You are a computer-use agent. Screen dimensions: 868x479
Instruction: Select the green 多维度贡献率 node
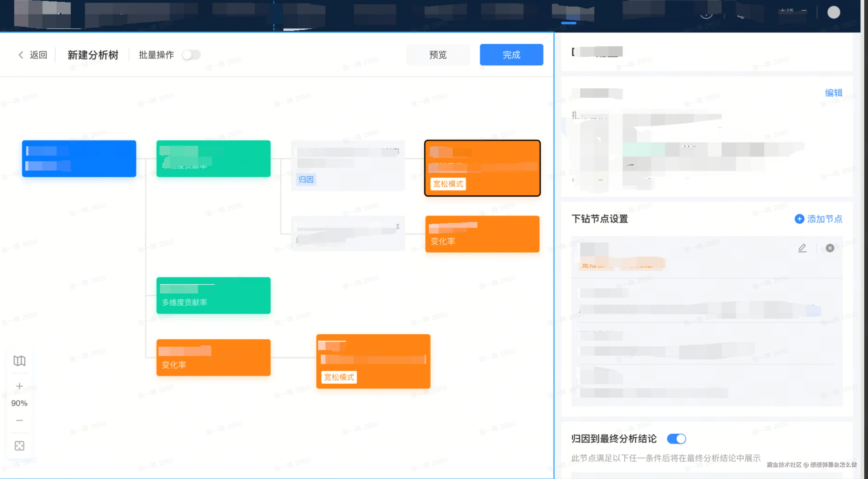tap(213, 296)
